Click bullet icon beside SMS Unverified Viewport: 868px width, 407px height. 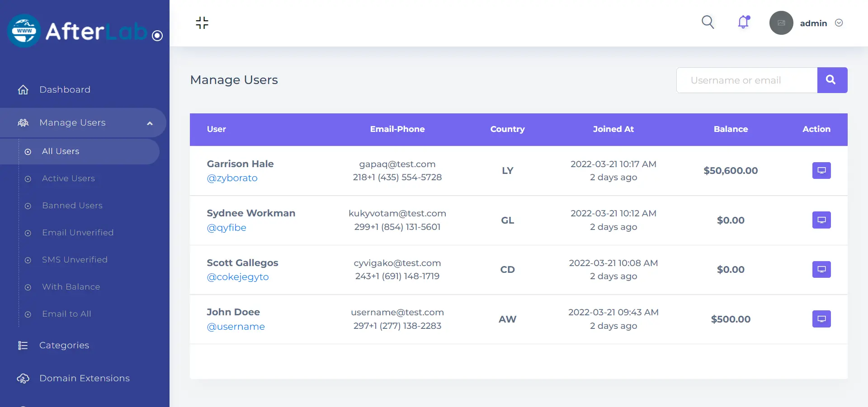coord(28,260)
